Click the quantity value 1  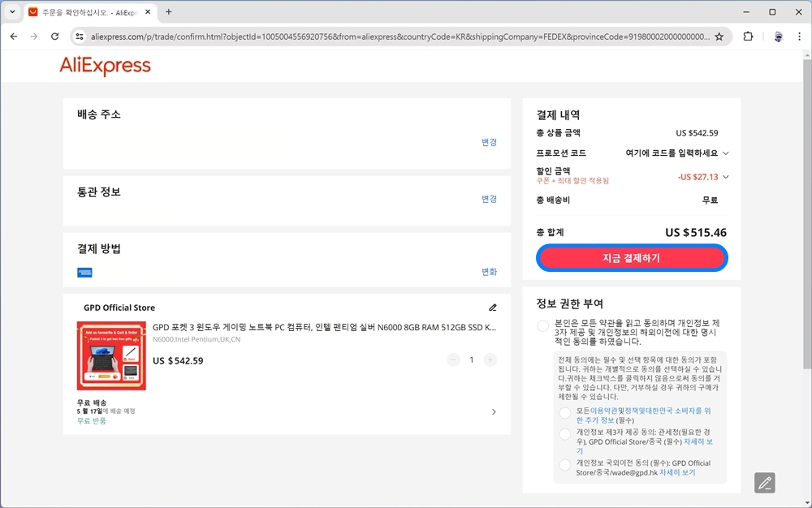tap(471, 359)
